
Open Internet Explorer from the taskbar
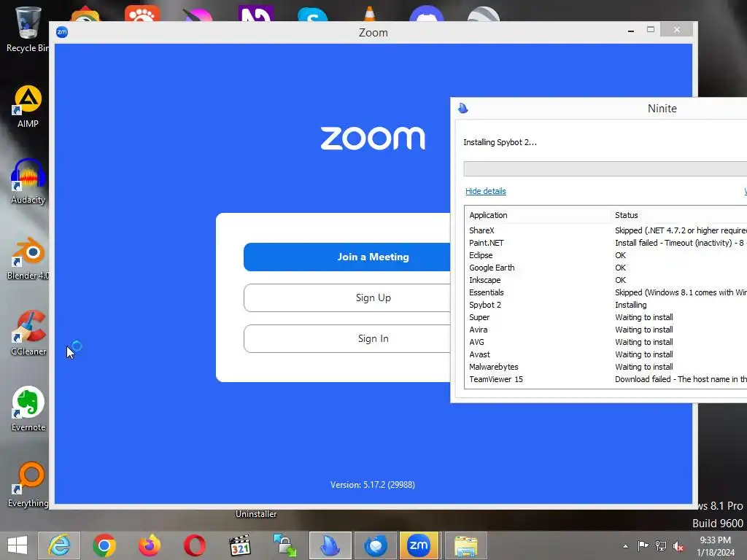pos(59,545)
